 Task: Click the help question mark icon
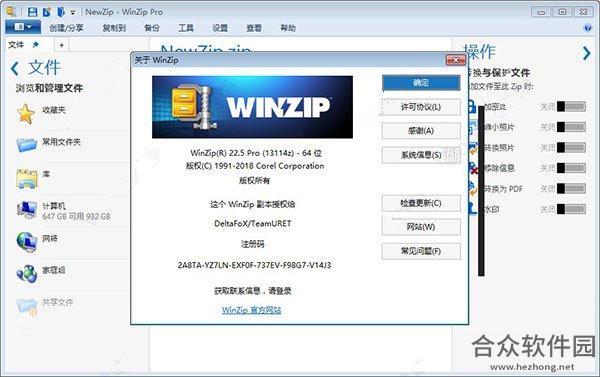coord(588,28)
